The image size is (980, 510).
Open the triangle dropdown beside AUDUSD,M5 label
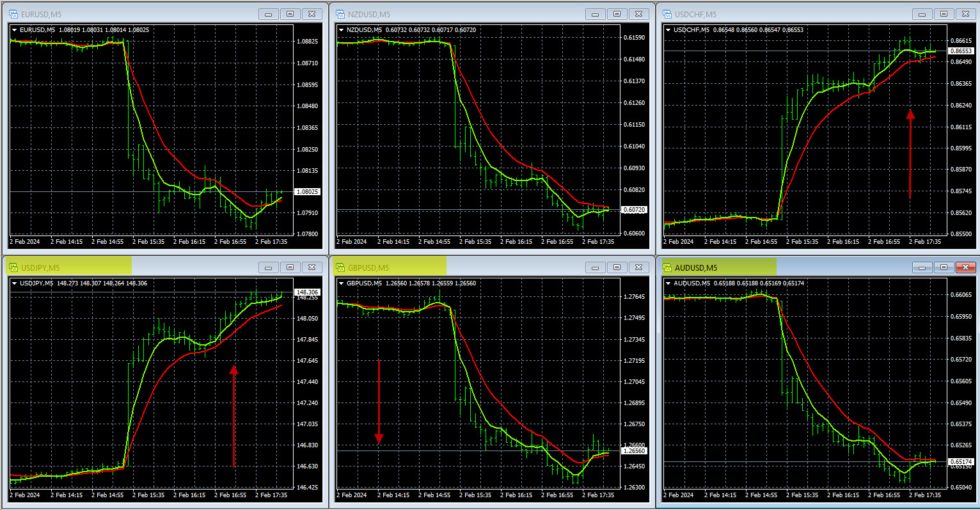click(668, 283)
